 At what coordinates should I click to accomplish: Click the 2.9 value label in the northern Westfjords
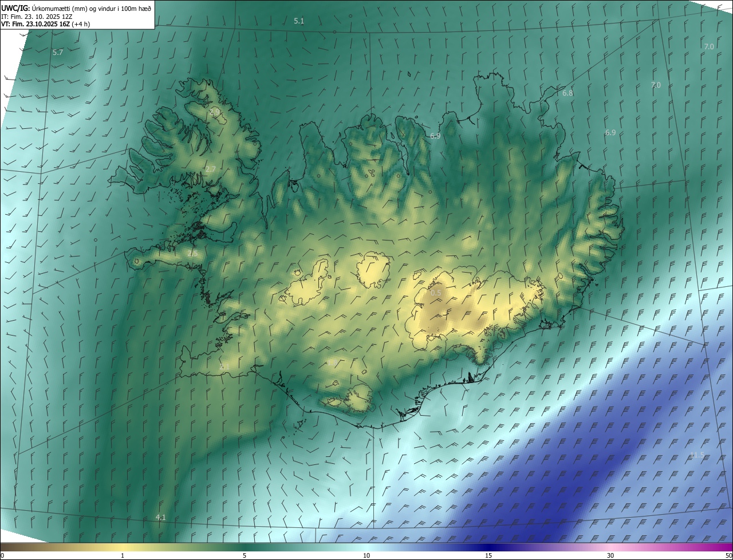[215, 113]
